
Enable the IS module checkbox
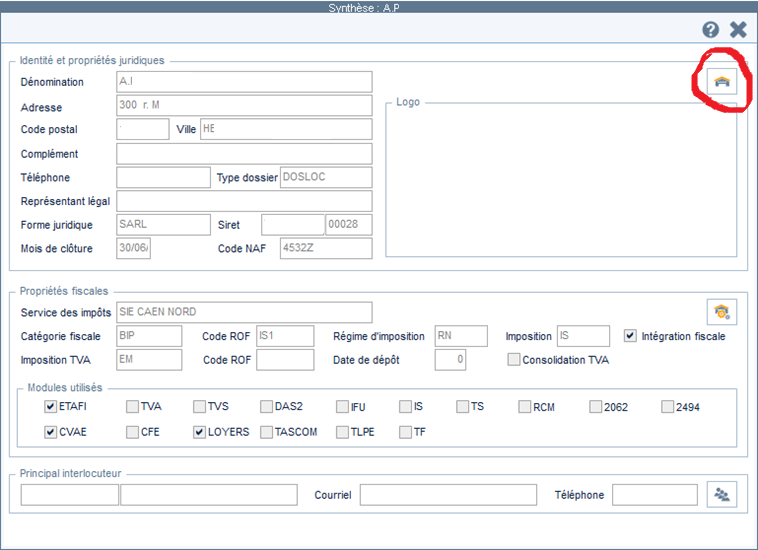[x=405, y=406]
